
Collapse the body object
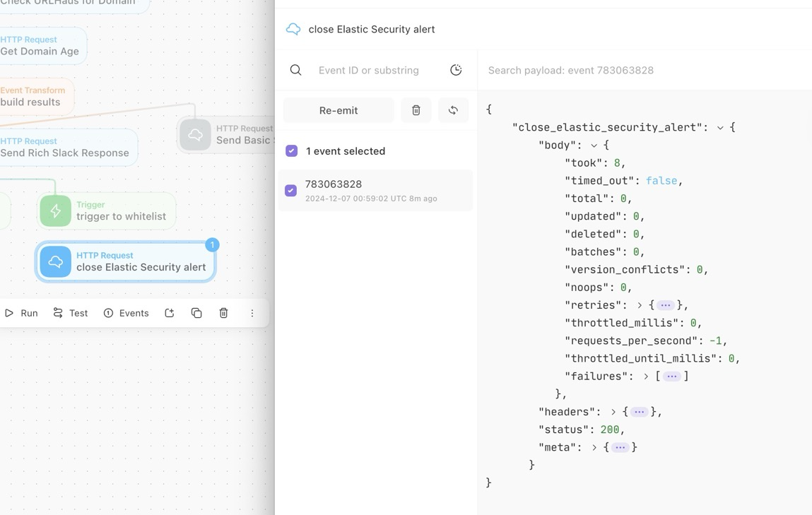pyautogui.click(x=594, y=146)
